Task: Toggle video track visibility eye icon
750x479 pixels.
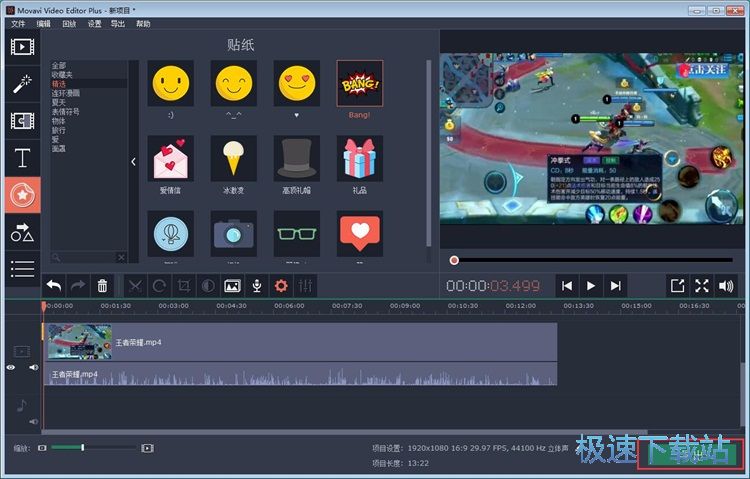Action: (11, 368)
